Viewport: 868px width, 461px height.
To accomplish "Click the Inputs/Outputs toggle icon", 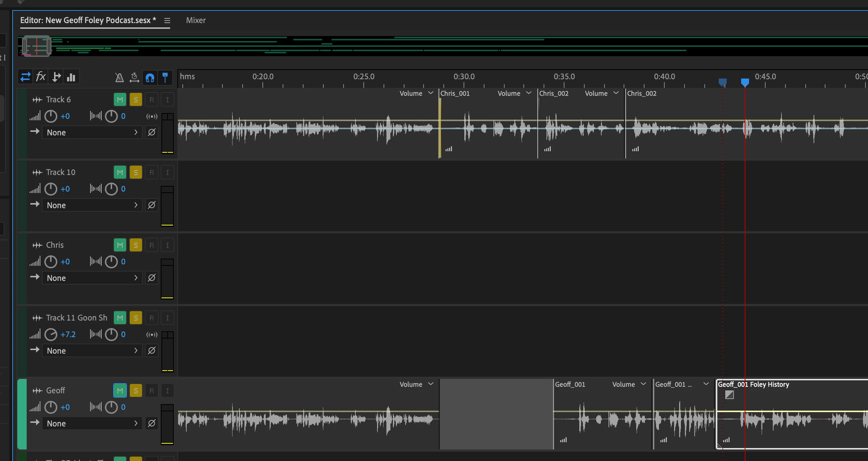I will (25, 77).
